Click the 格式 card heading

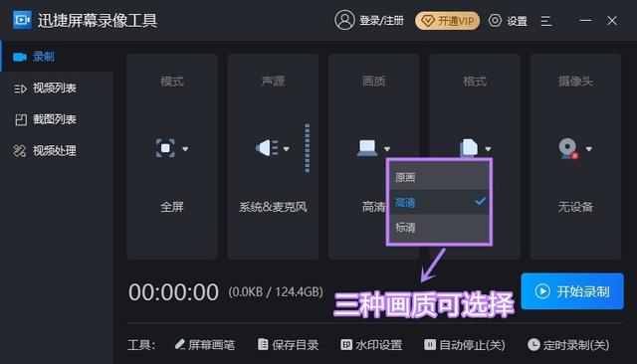pos(475,82)
